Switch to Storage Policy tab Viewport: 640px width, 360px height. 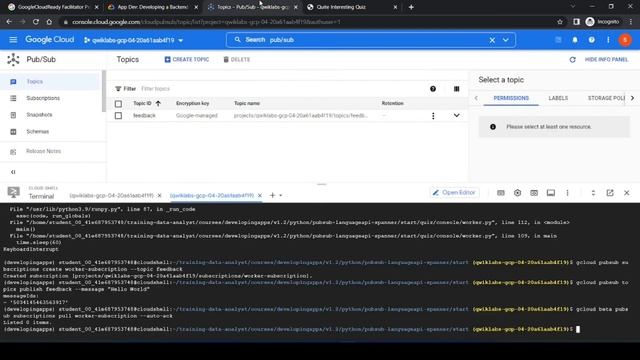[x=606, y=98]
